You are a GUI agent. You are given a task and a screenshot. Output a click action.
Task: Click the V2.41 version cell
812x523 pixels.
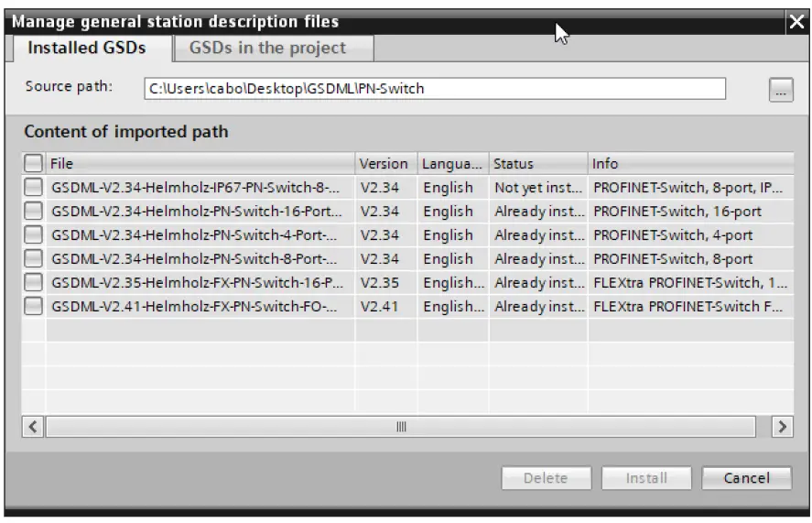[x=386, y=306]
